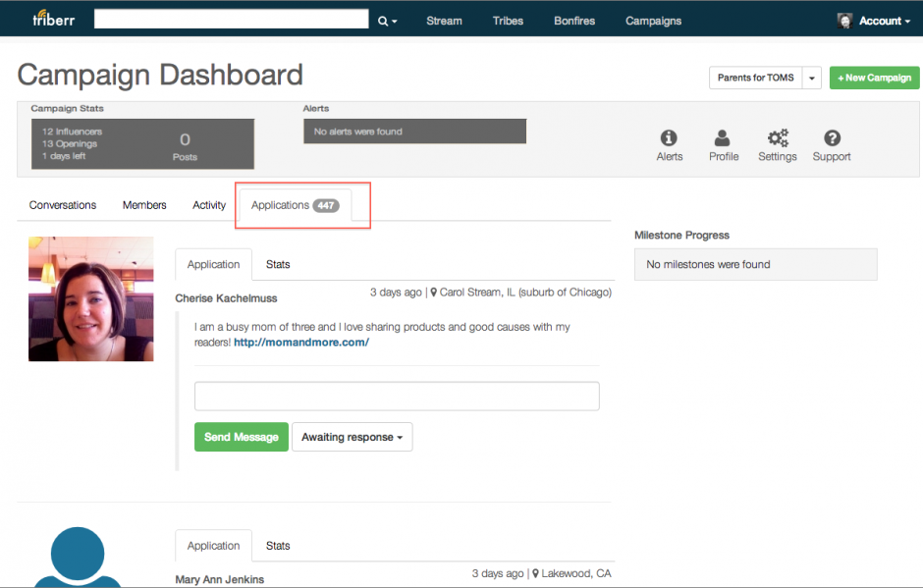Viewport: 923px width, 588px height.
Task: Click the New Campaign button
Action: (x=874, y=78)
